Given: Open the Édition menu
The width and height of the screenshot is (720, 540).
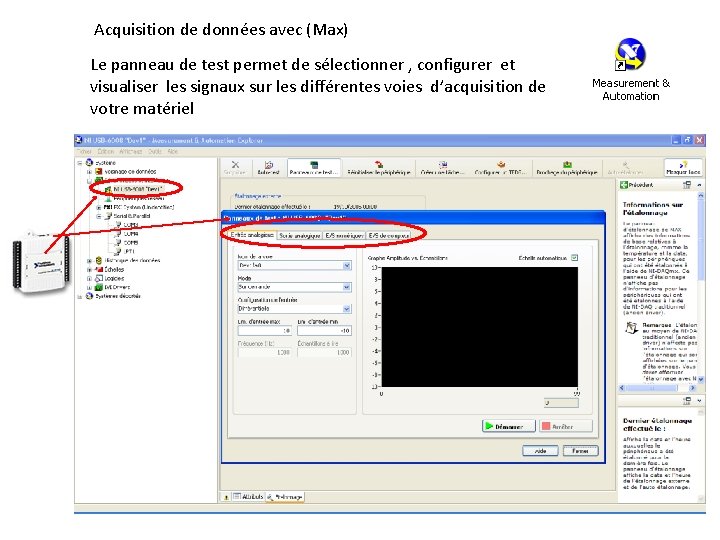Looking at the screenshot, I should click(106, 151).
